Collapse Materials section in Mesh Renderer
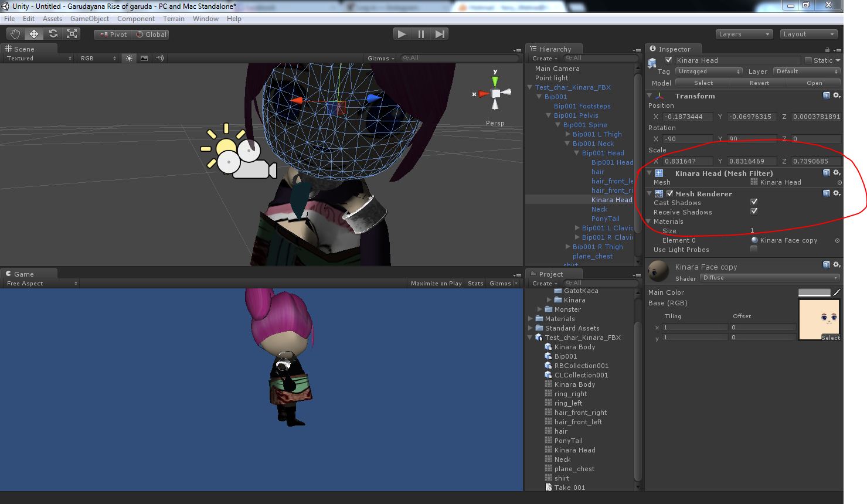The image size is (867, 504). (649, 222)
